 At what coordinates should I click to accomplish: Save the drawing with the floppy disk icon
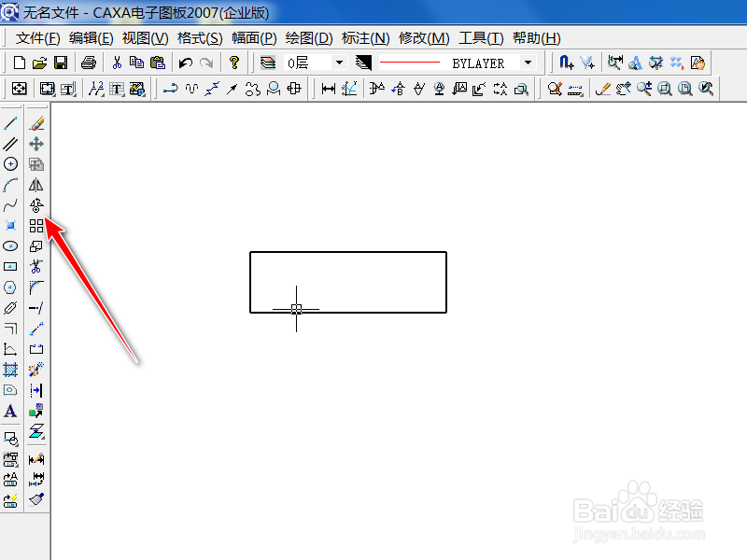(x=61, y=63)
